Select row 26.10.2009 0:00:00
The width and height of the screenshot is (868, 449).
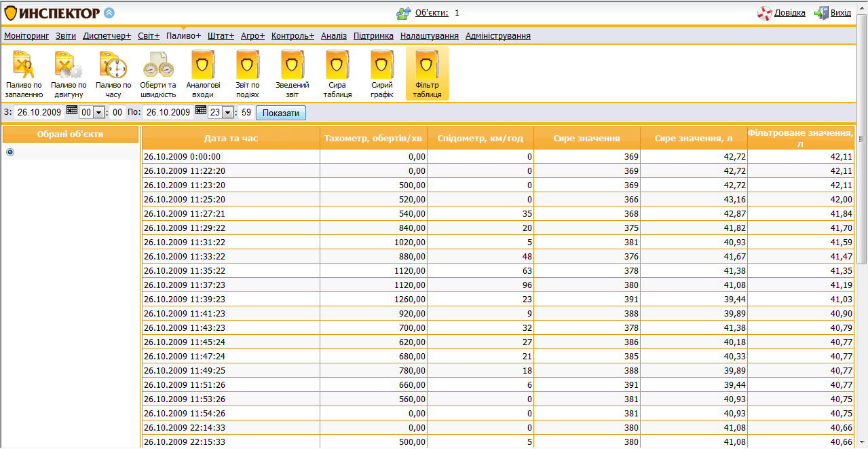tap(498, 156)
